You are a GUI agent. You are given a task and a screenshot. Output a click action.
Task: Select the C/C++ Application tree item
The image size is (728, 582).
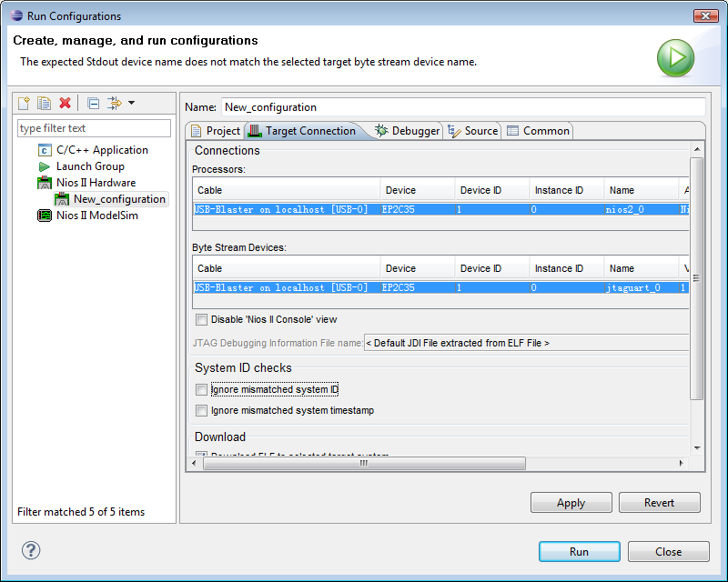click(102, 150)
